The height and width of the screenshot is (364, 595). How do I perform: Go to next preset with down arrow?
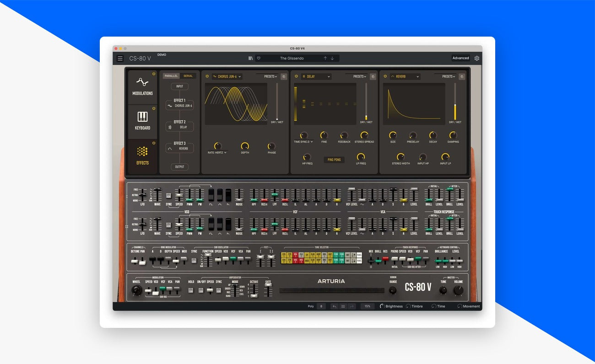click(332, 58)
